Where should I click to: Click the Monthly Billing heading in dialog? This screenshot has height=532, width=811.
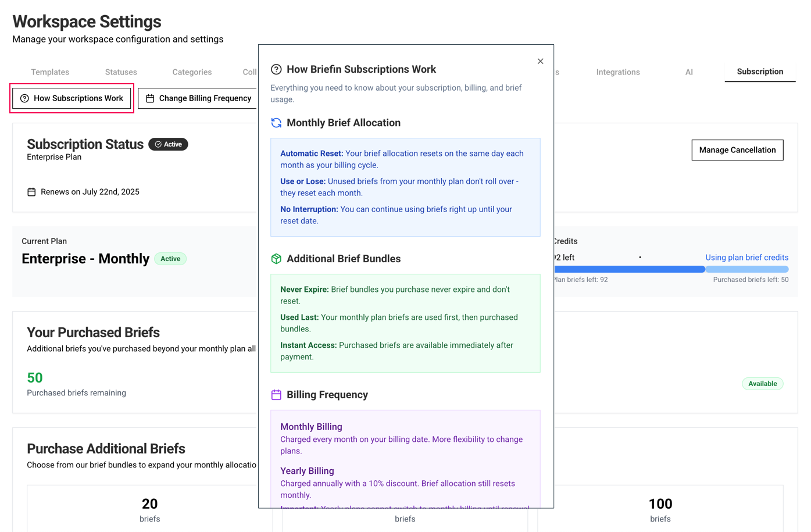pos(311,427)
